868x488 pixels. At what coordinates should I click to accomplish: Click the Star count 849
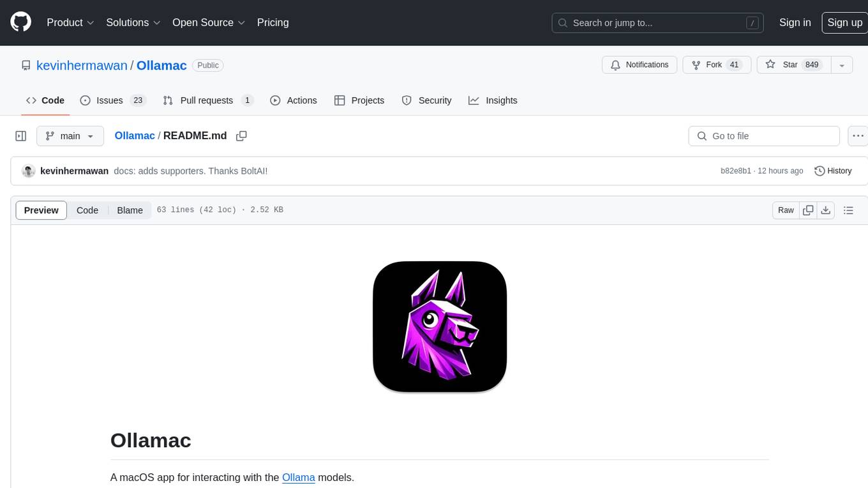pos(812,65)
